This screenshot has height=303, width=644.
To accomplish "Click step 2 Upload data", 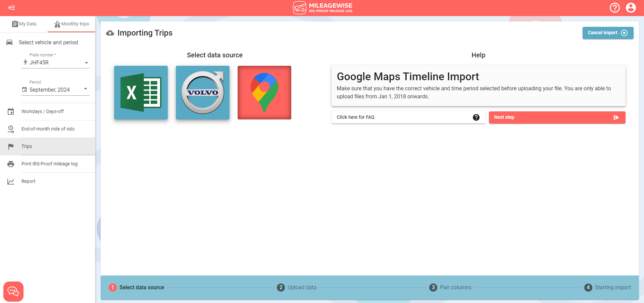I will [x=297, y=288].
